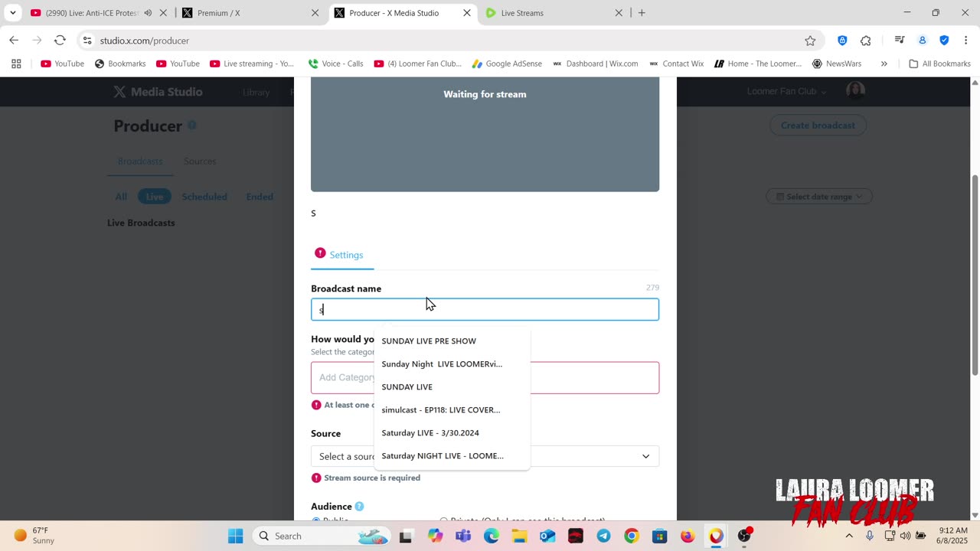Reload the current page
The height and width of the screenshot is (551, 980).
click(60, 41)
